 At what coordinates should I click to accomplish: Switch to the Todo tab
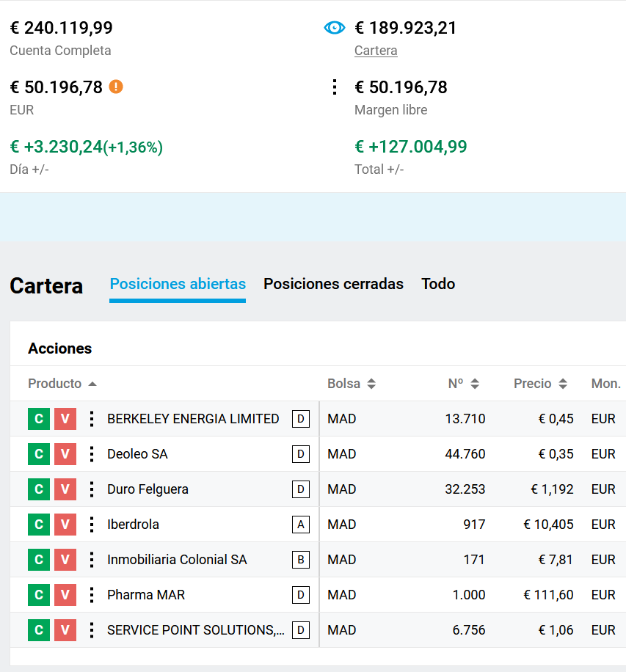point(438,284)
